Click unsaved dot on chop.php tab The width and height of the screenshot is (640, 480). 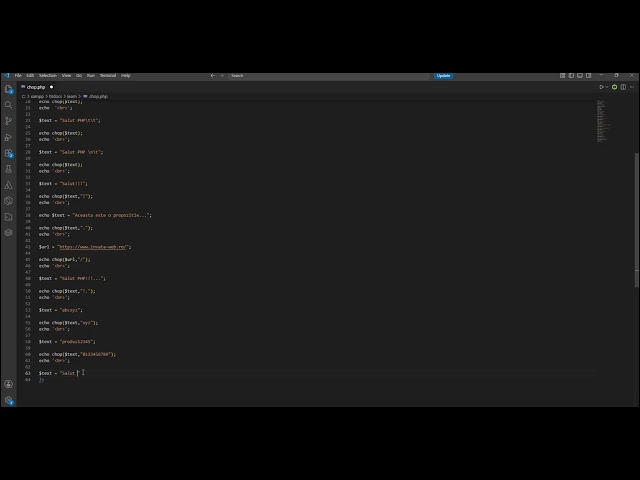coord(51,87)
